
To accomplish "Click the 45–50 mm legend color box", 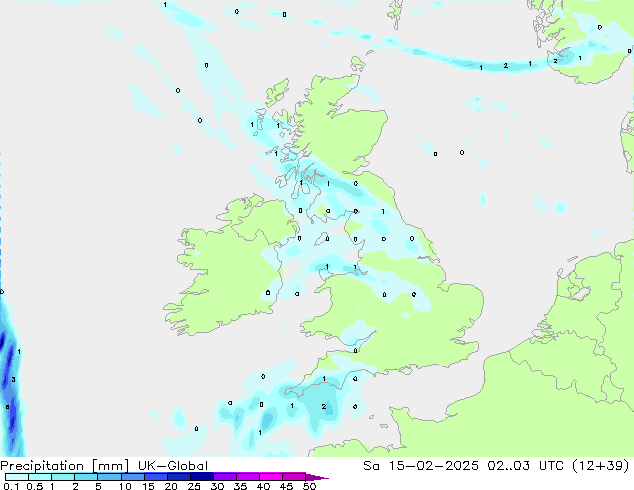I will [294, 477].
